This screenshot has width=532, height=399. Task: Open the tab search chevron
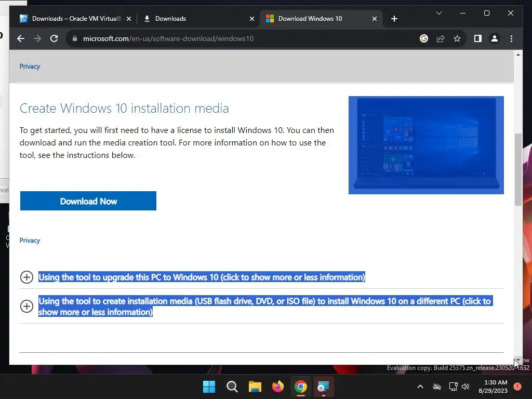438,13
